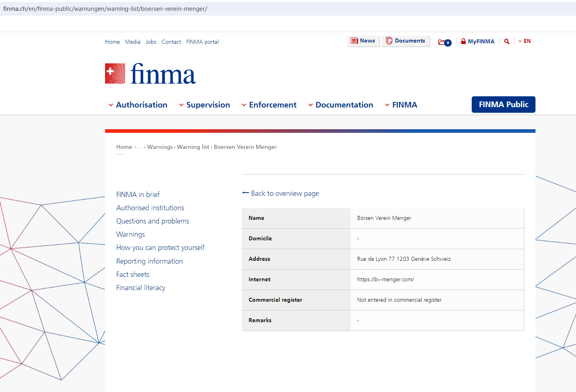Open the watchlist folder icon

444,42
